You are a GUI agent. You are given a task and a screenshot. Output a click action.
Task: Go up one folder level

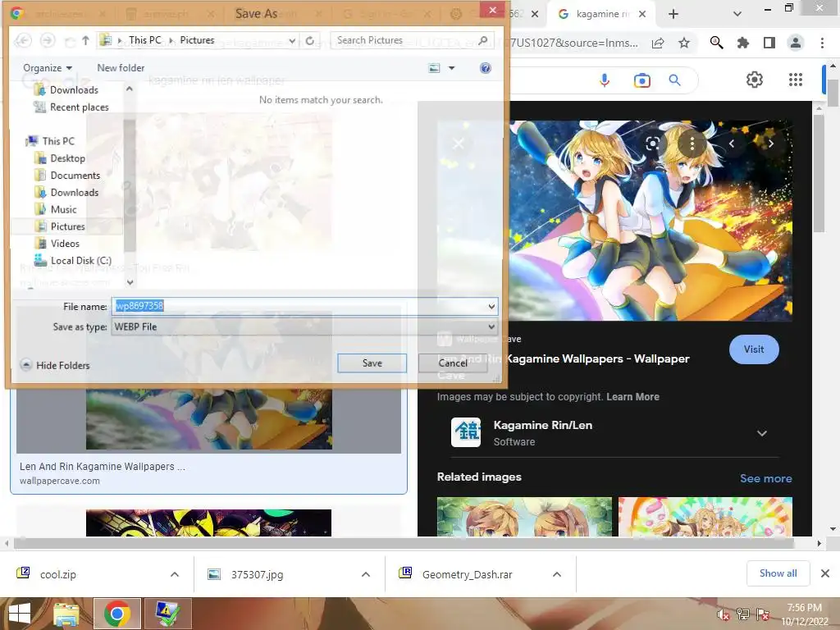pos(85,40)
